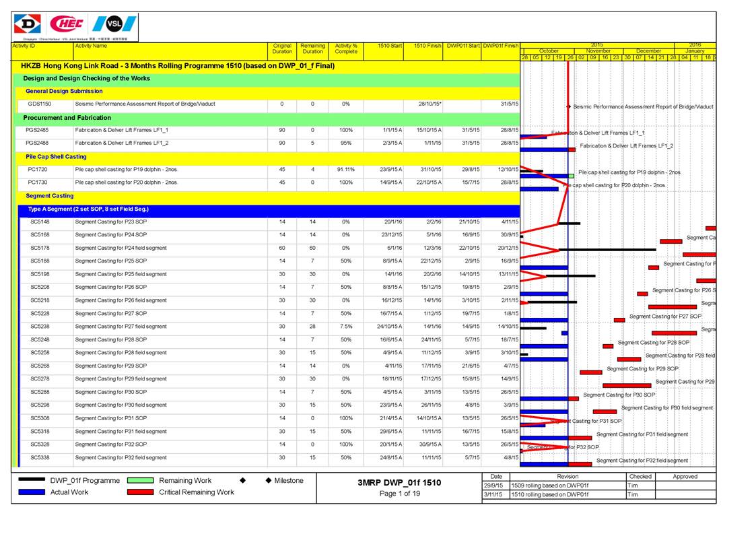Click table cell Segment Casting for P23 SOP
Screen dimensions: 756x534
[x=111, y=222]
